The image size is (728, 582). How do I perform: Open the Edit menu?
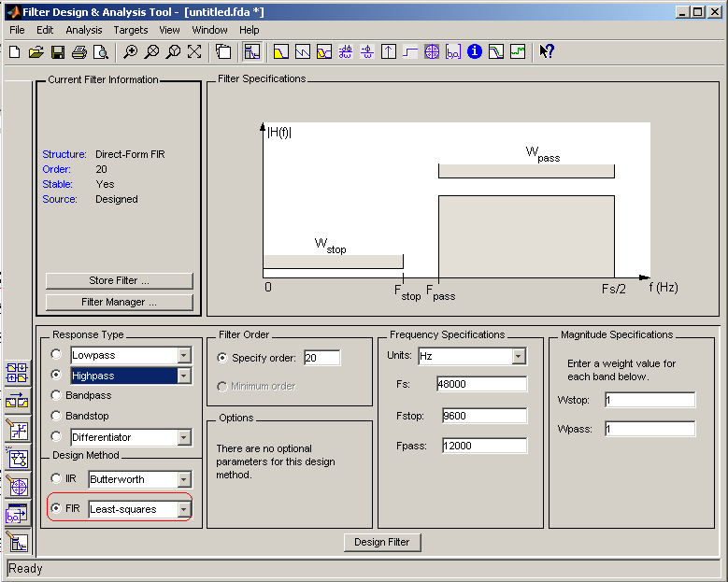(45, 30)
